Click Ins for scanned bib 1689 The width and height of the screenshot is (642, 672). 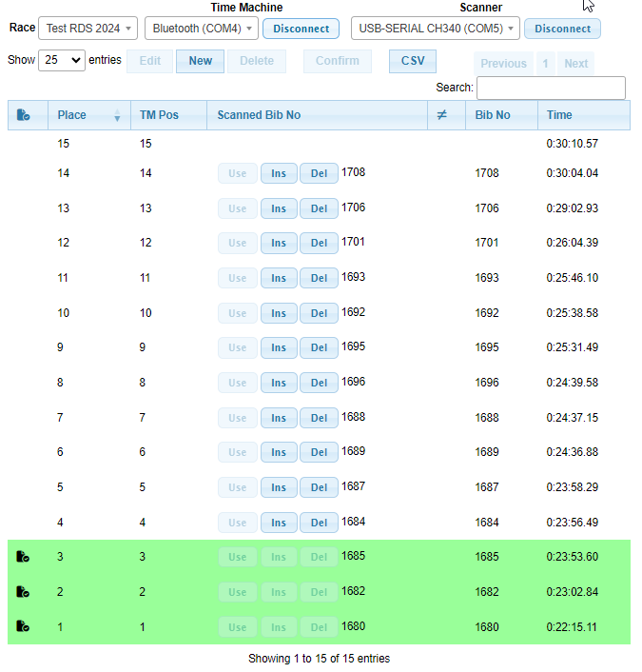(279, 452)
